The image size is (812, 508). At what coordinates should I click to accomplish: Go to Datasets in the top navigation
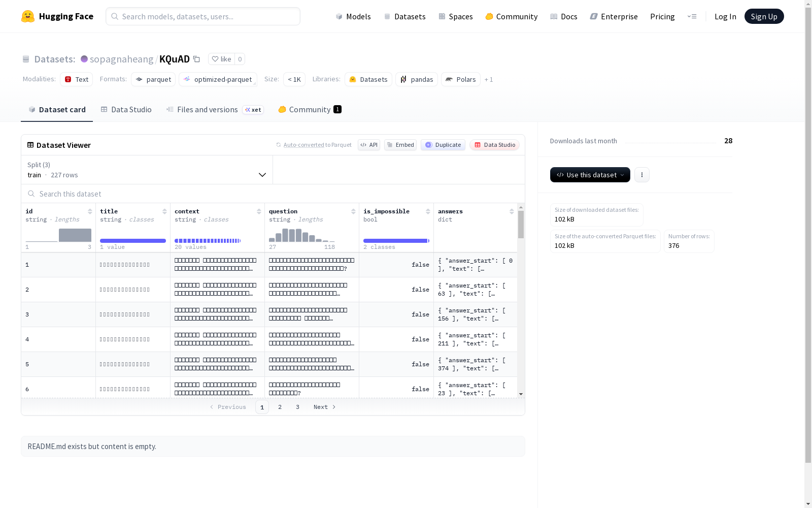pyautogui.click(x=404, y=16)
